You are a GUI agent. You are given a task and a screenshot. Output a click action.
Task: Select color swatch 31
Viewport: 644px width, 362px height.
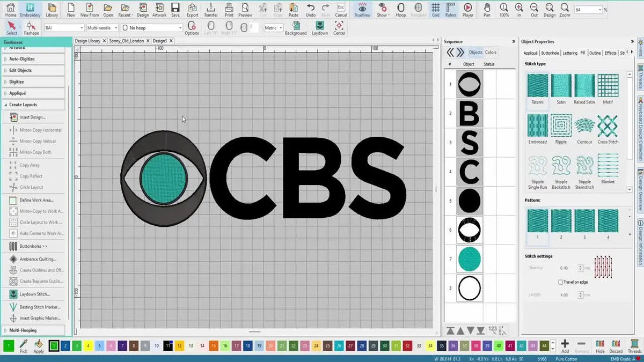click(397, 346)
